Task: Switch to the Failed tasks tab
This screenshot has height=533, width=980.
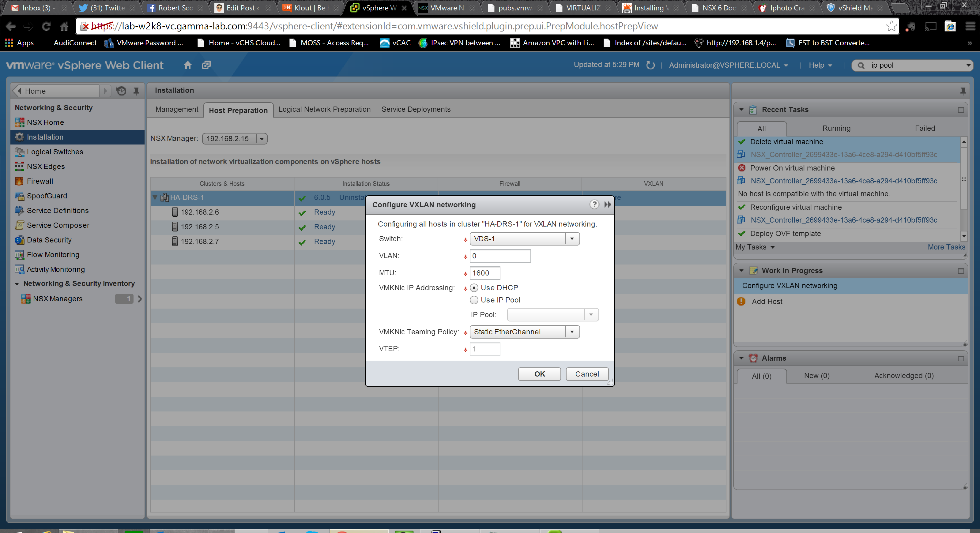Action: [925, 128]
